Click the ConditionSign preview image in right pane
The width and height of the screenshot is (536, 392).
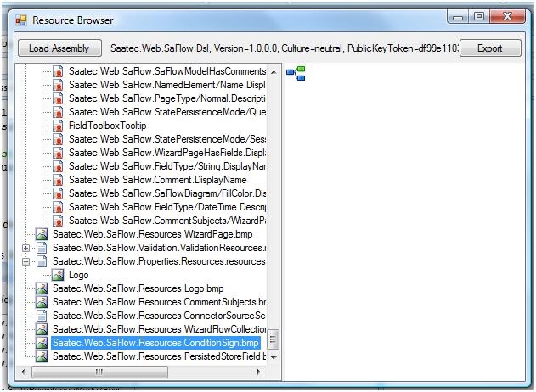pyautogui.click(x=296, y=74)
